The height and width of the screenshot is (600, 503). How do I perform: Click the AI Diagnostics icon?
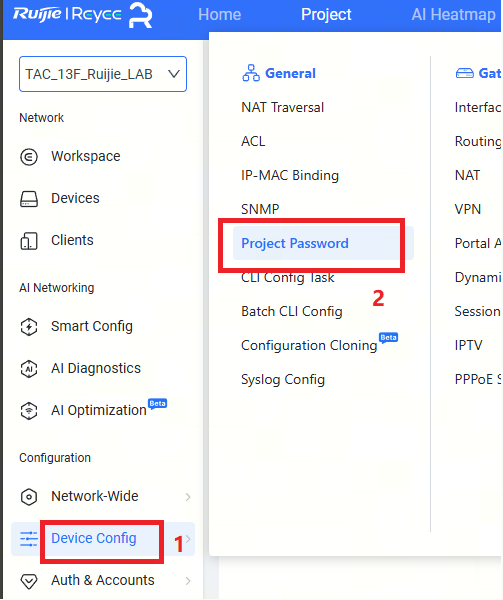[29, 369]
